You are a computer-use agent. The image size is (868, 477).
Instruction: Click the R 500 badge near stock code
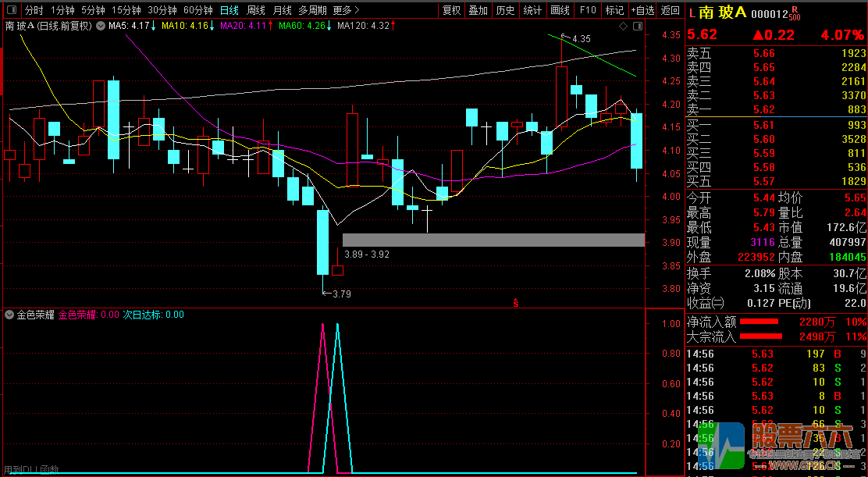[x=794, y=13]
